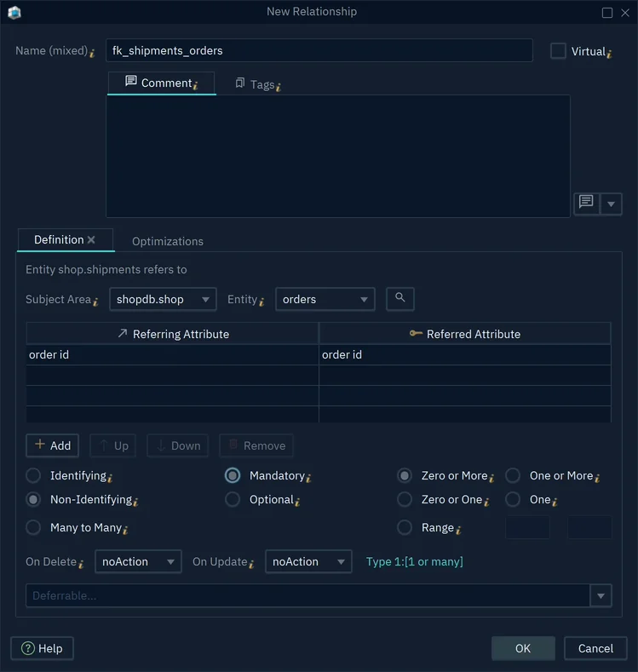
Task: Click the Referred Attribute column header
Action: (465, 334)
